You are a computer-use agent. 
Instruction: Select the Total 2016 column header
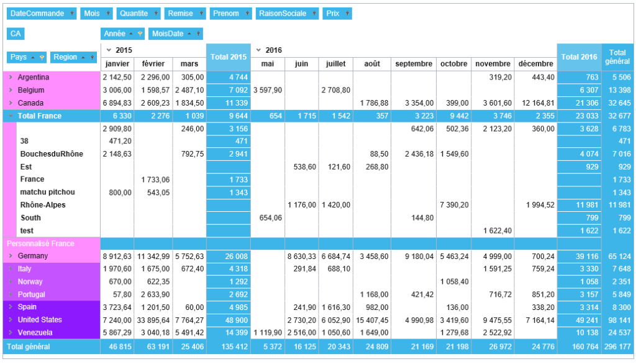click(579, 57)
